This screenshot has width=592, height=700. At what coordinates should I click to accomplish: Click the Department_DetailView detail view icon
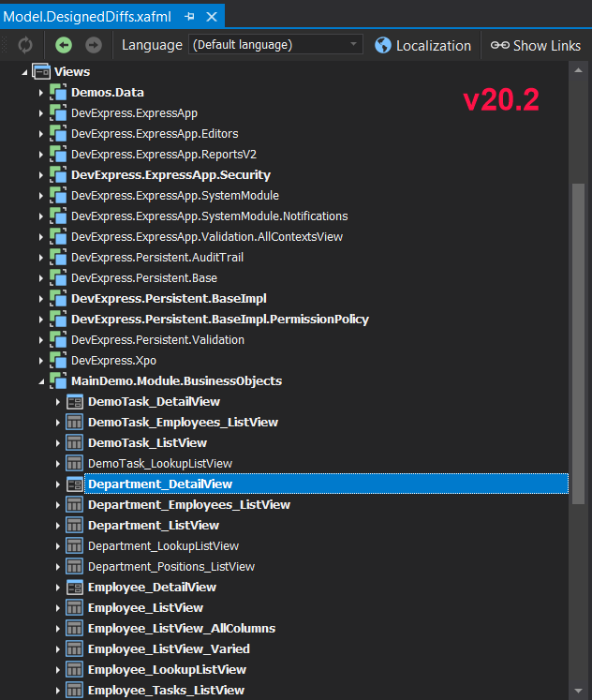point(75,484)
